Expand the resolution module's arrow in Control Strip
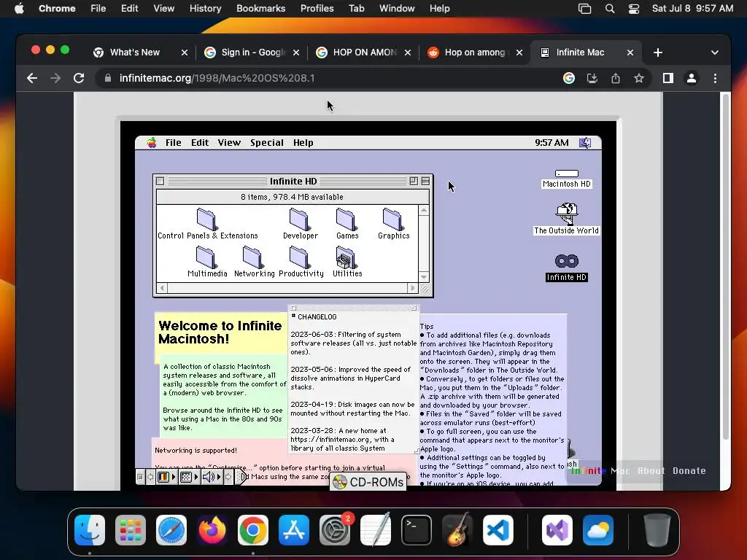The width and height of the screenshot is (747, 560). (x=196, y=477)
